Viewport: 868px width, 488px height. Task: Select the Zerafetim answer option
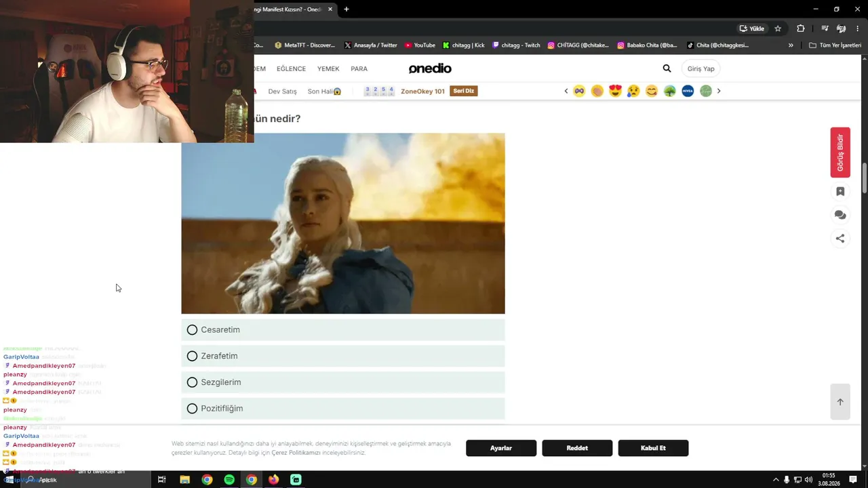click(343, 356)
